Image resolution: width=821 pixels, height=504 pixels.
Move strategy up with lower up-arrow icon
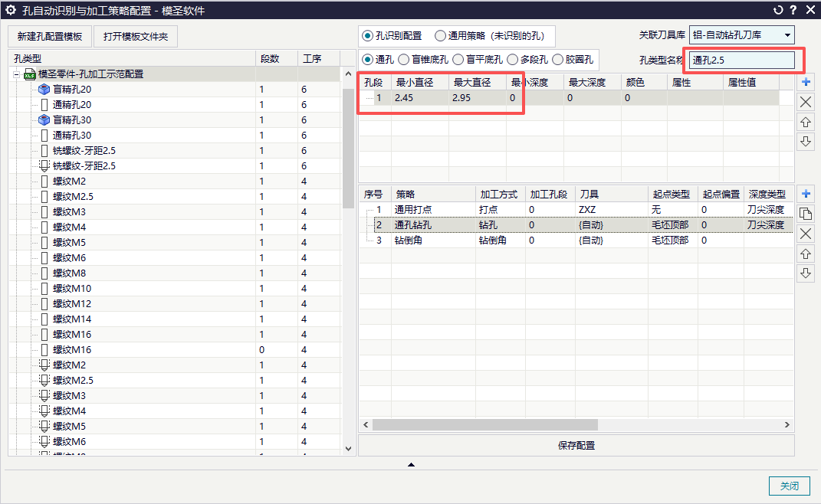[806, 254]
